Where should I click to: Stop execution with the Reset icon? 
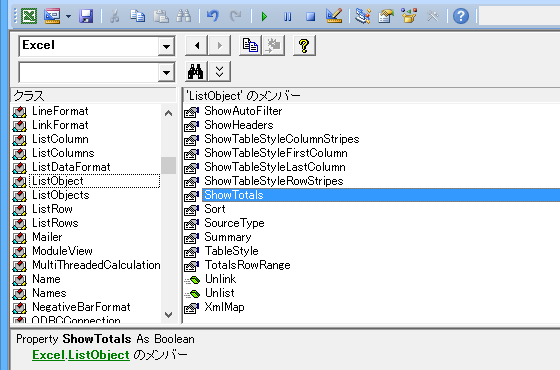310,16
